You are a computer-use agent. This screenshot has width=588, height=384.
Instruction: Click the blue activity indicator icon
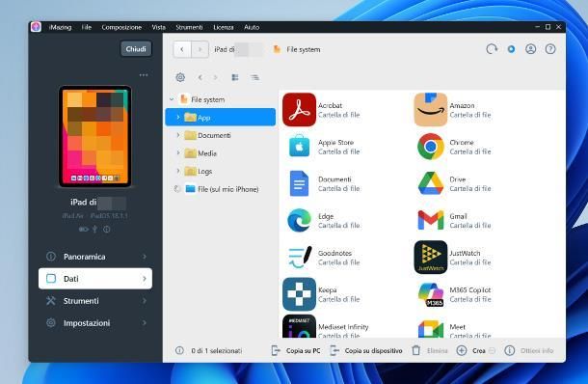point(511,49)
